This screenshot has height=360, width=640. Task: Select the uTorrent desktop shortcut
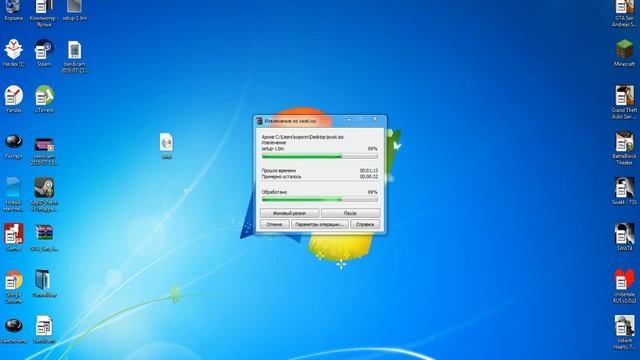pyautogui.click(x=44, y=99)
